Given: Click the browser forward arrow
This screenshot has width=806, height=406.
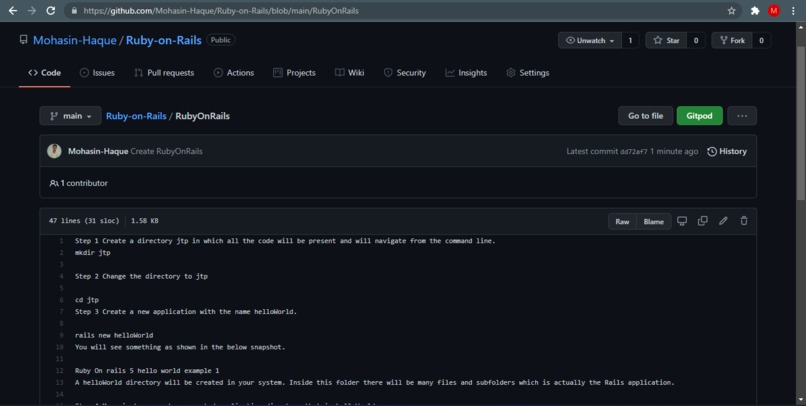Looking at the screenshot, I should pos(32,11).
